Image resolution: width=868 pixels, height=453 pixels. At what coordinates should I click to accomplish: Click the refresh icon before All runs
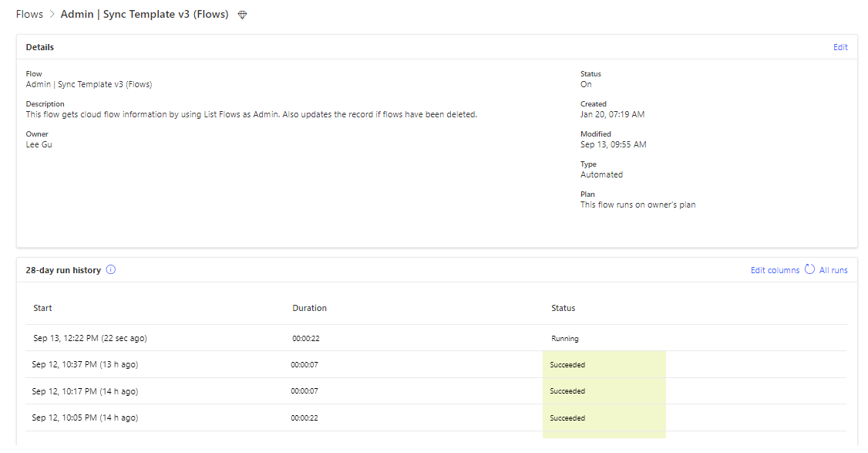pyautogui.click(x=809, y=269)
